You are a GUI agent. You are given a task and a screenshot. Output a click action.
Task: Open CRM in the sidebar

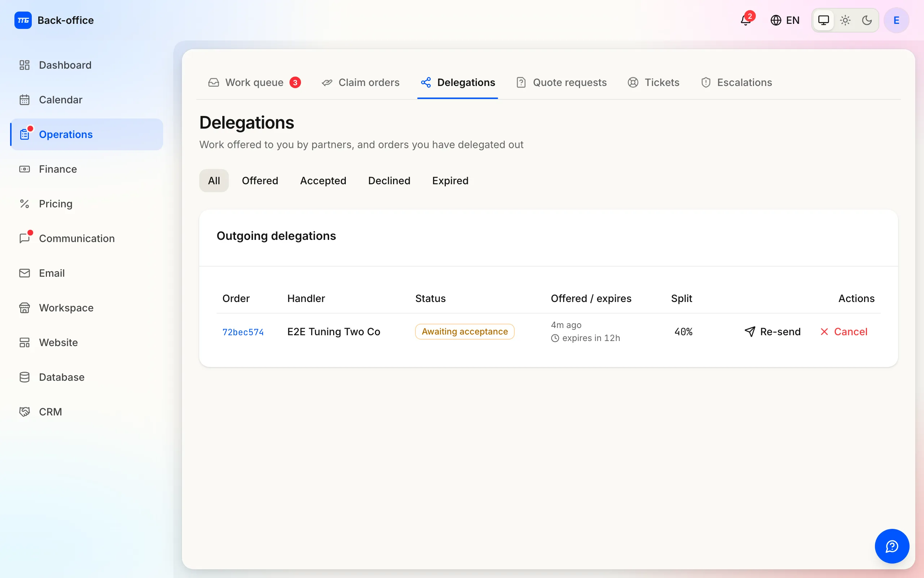(87, 412)
